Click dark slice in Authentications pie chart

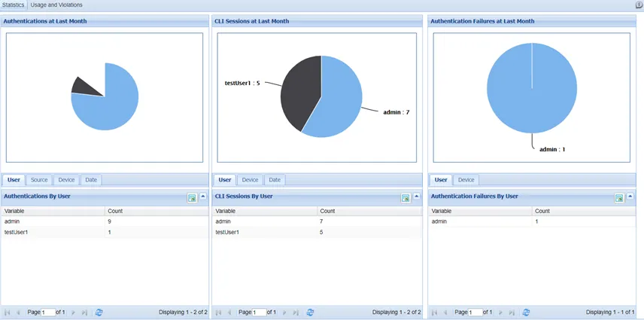pyautogui.click(x=84, y=87)
